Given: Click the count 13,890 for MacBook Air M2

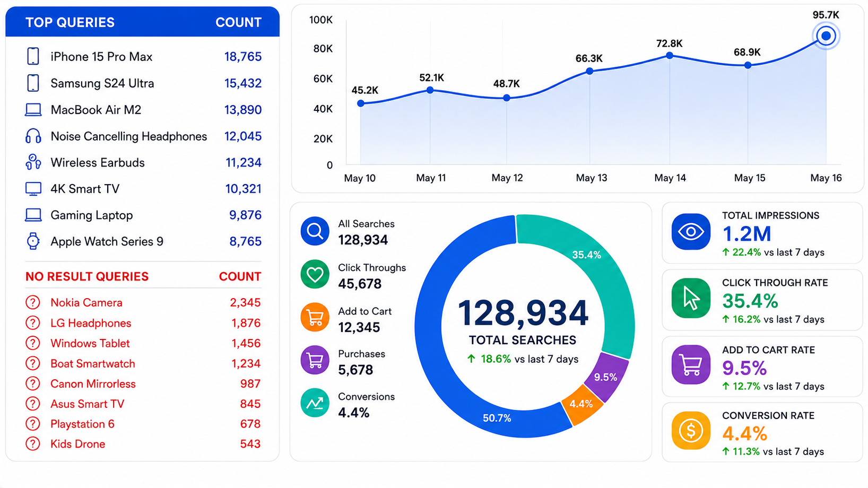Looking at the screenshot, I should coord(243,110).
